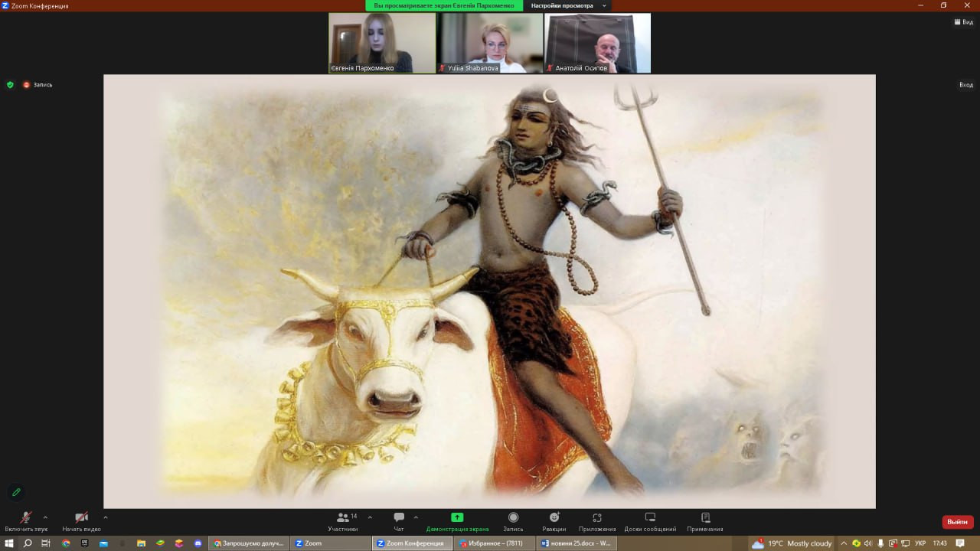The image size is (980, 551).
Task: Unmute microphone with Включить звук
Action: (25, 518)
